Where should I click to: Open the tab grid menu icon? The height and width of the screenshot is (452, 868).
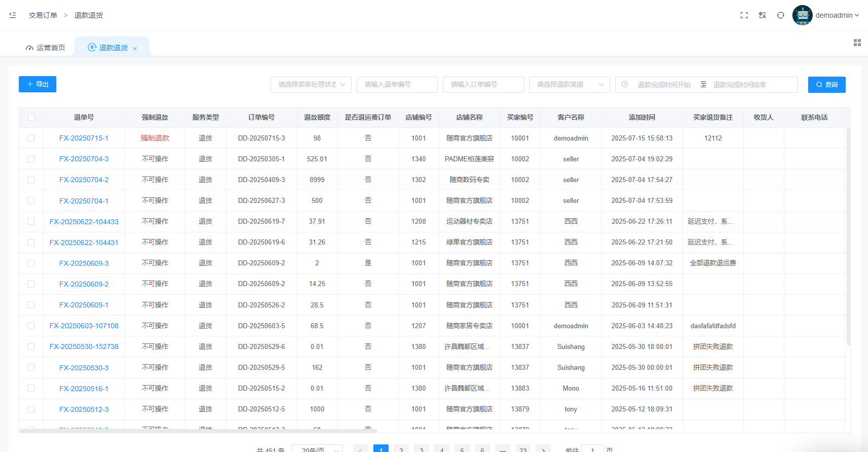click(x=857, y=43)
